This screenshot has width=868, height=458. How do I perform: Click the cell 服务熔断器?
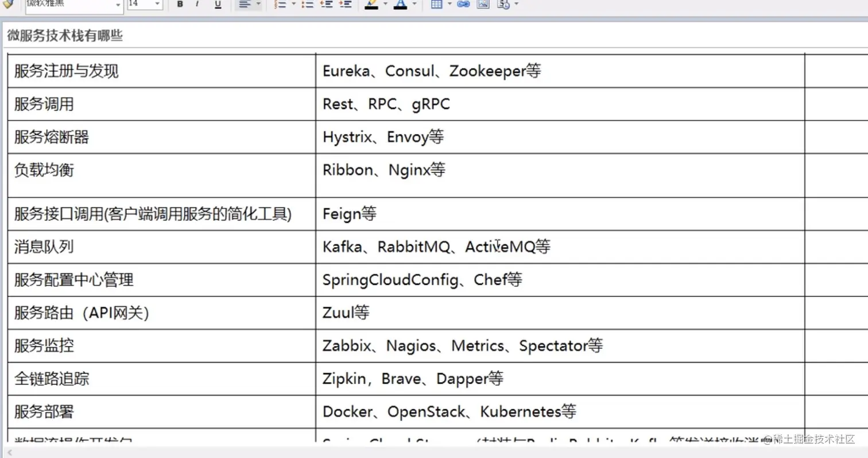pos(161,137)
